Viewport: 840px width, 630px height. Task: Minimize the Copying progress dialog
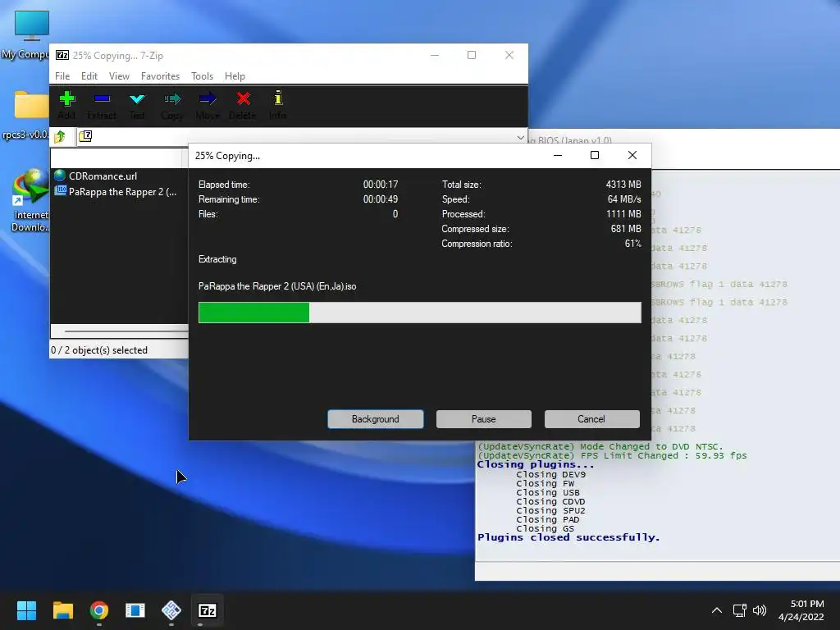point(558,155)
